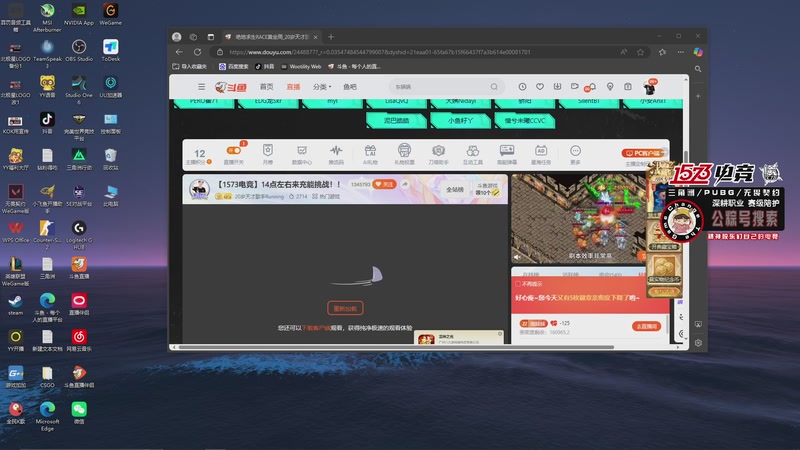Open a new browser tab with plus
Screen dimensions: 800x450
coord(331,37)
